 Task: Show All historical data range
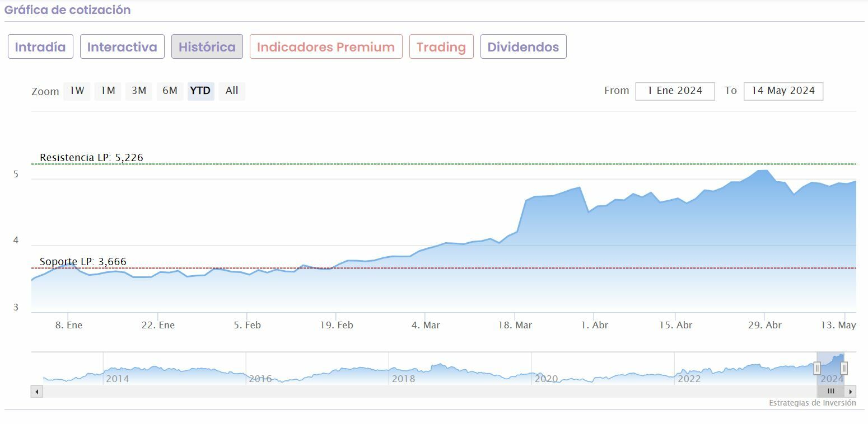pyautogui.click(x=232, y=91)
